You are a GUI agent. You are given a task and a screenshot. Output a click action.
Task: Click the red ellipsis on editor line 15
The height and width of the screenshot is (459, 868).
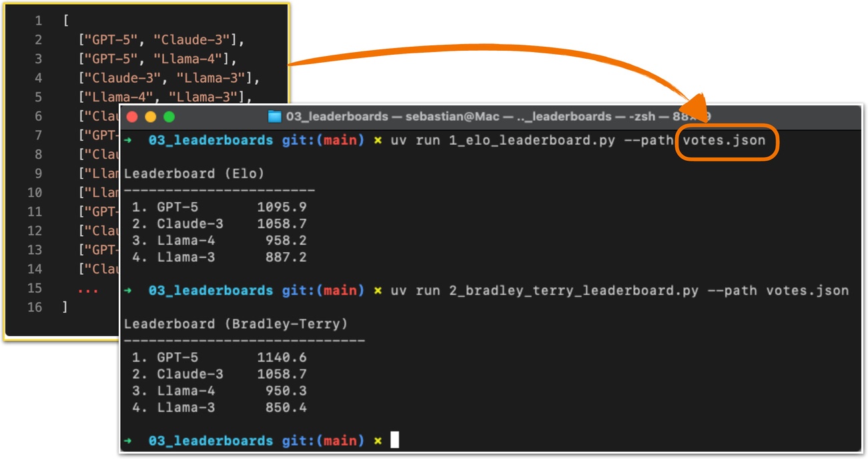click(87, 291)
